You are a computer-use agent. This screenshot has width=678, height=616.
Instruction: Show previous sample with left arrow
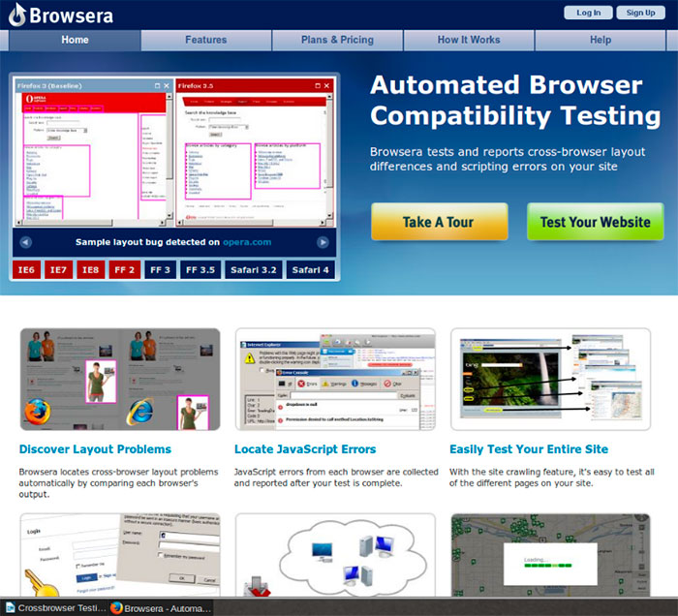click(25, 242)
